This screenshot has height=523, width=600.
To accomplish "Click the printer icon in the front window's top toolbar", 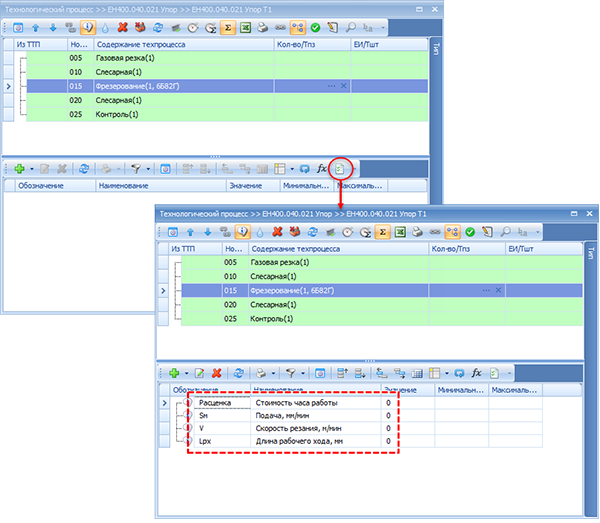I will point(417,232).
